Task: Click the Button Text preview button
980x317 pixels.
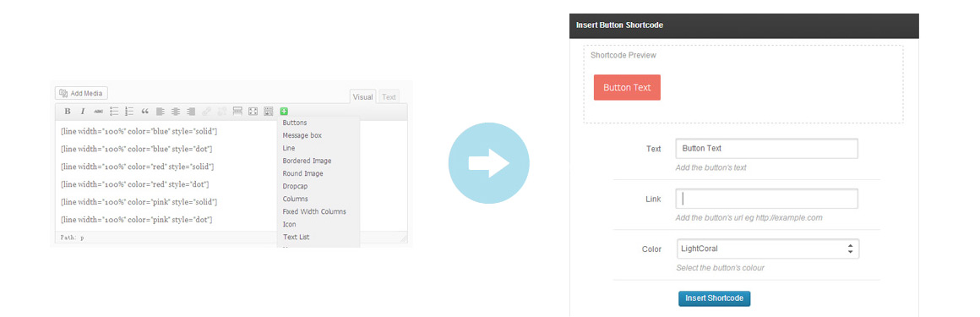Action: [627, 88]
